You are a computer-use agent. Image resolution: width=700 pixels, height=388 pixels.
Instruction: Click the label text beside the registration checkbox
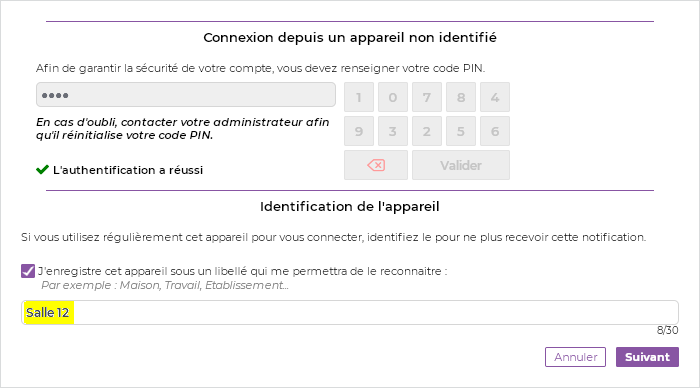pyautogui.click(x=242, y=271)
